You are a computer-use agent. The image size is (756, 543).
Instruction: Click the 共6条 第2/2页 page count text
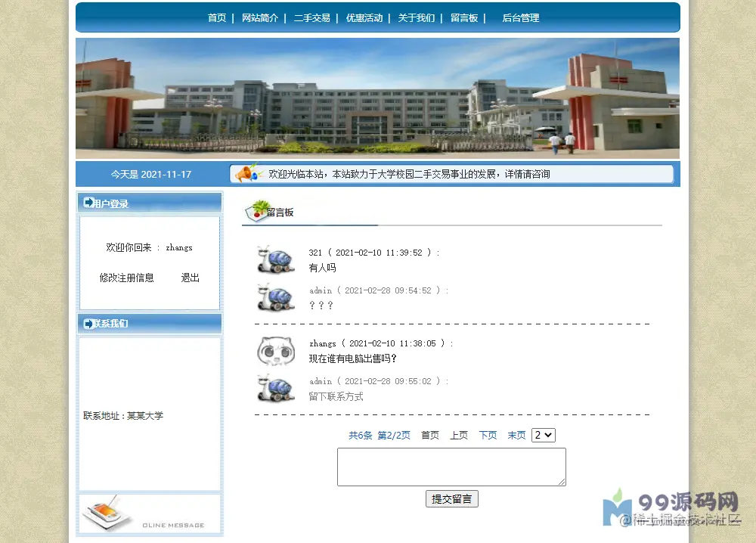[x=380, y=436]
